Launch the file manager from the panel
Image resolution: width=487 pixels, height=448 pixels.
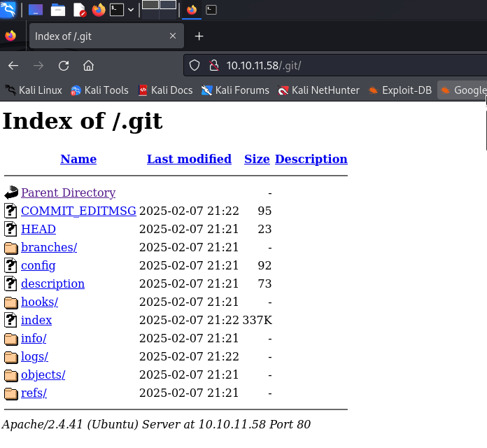[x=58, y=10]
